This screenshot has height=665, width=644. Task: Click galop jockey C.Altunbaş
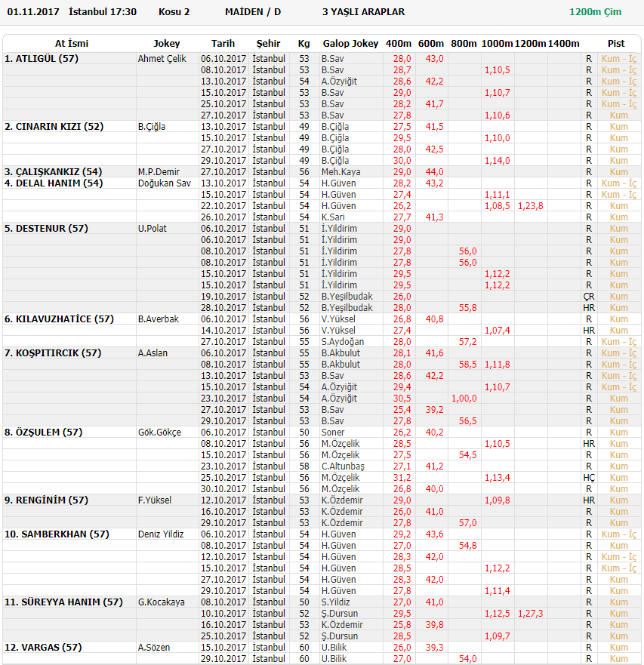point(343,466)
